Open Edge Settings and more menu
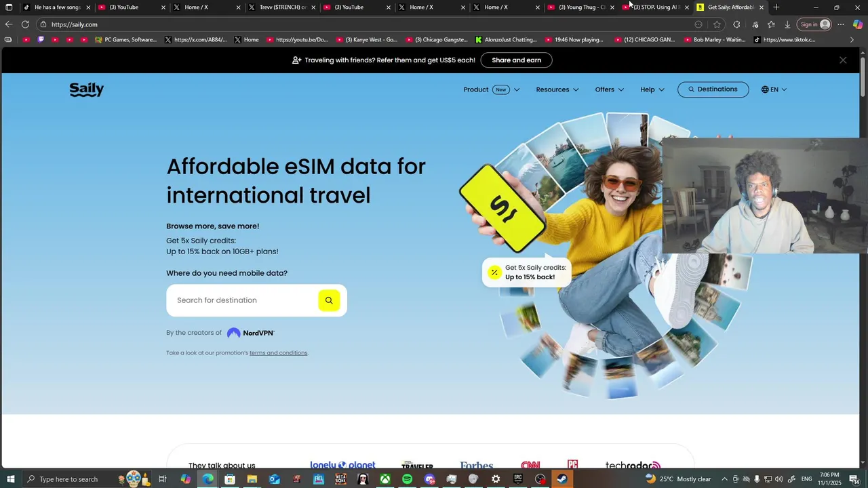Screen dimensions: 868x488 coord(841,24)
